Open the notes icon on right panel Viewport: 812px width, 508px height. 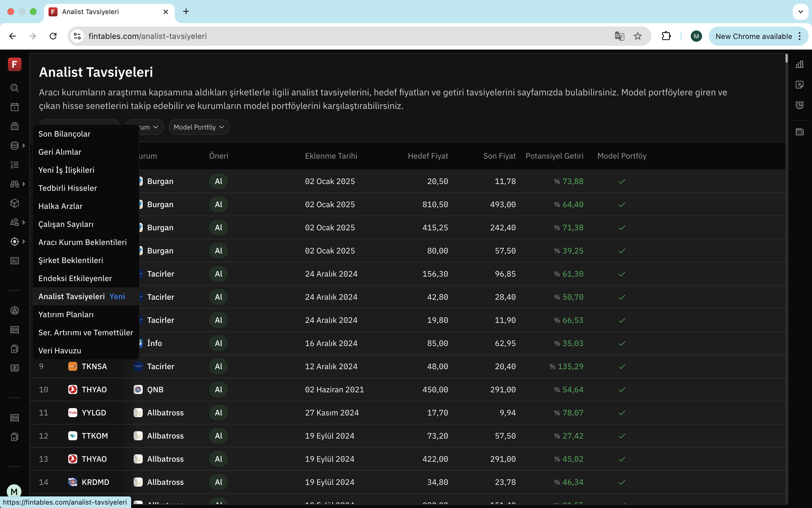(x=800, y=85)
